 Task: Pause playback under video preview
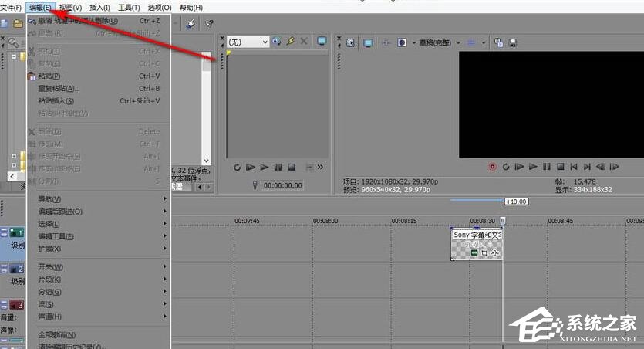click(x=546, y=167)
